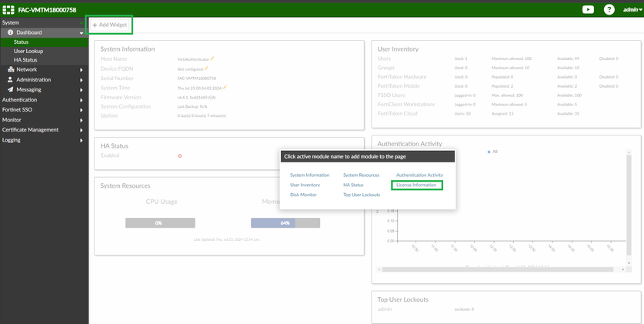Click the FAC-VMTM18000758 header title
Viewport: 644px width, 324px height.
tap(47, 10)
